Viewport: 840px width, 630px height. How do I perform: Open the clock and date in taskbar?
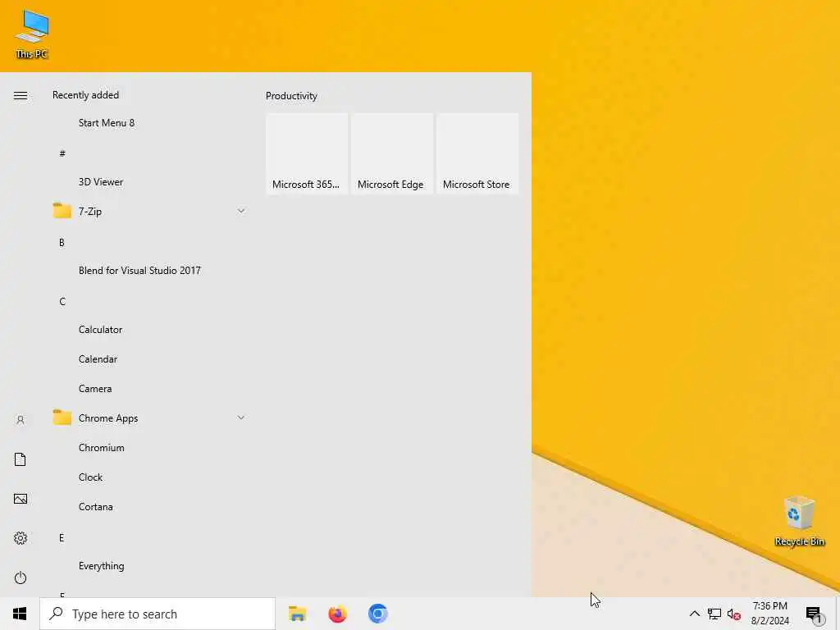pos(769,614)
